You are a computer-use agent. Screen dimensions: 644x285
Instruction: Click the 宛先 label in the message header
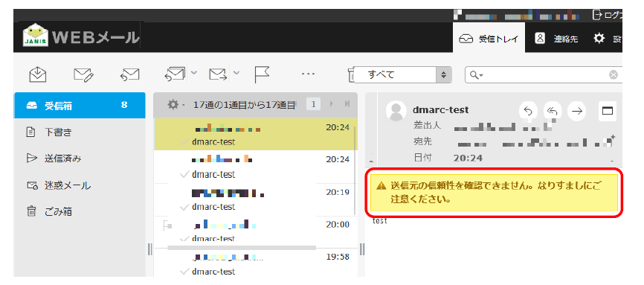click(x=422, y=141)
